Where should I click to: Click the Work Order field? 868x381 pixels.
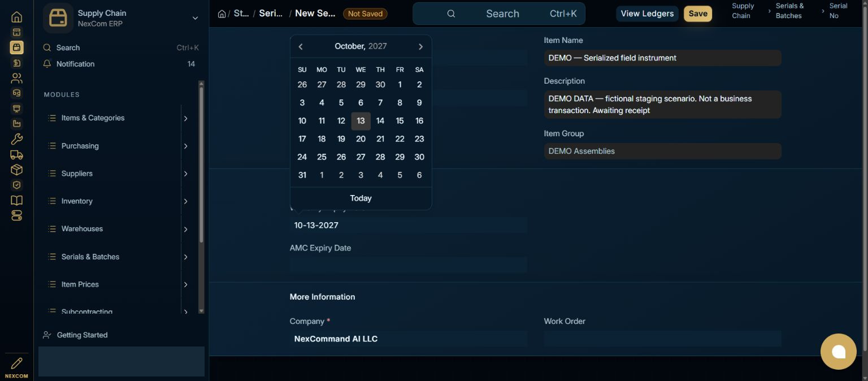point(663,339)
